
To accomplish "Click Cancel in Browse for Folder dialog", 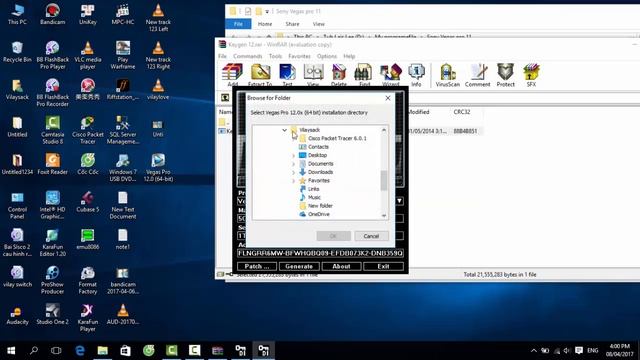I will click(x=371, y=236).
